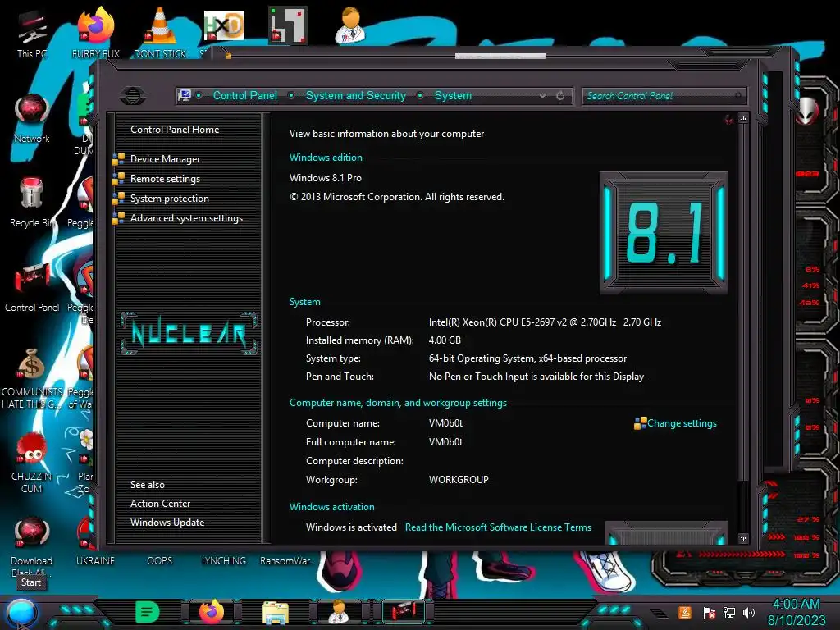
Task: Select the Recycle Bin desktop icon
Action: click(x=31, y=193)
